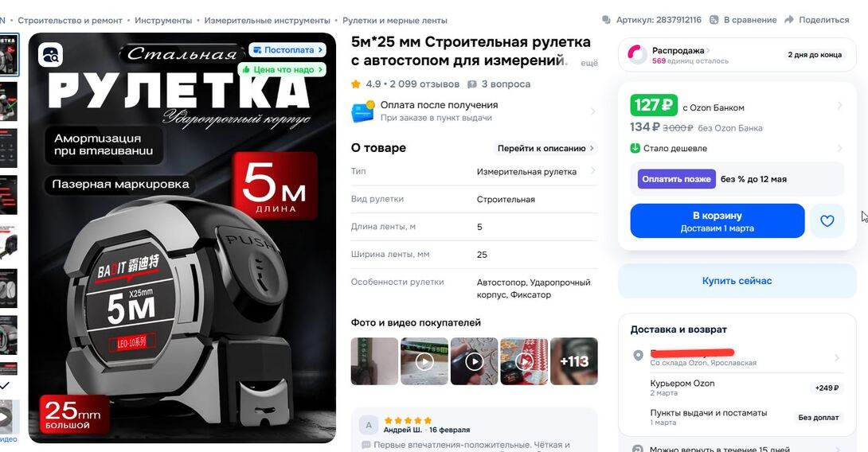Expand the Ozon Банк price chevron
The height and width of the screenshot is (452, 868).
(840, 105)
